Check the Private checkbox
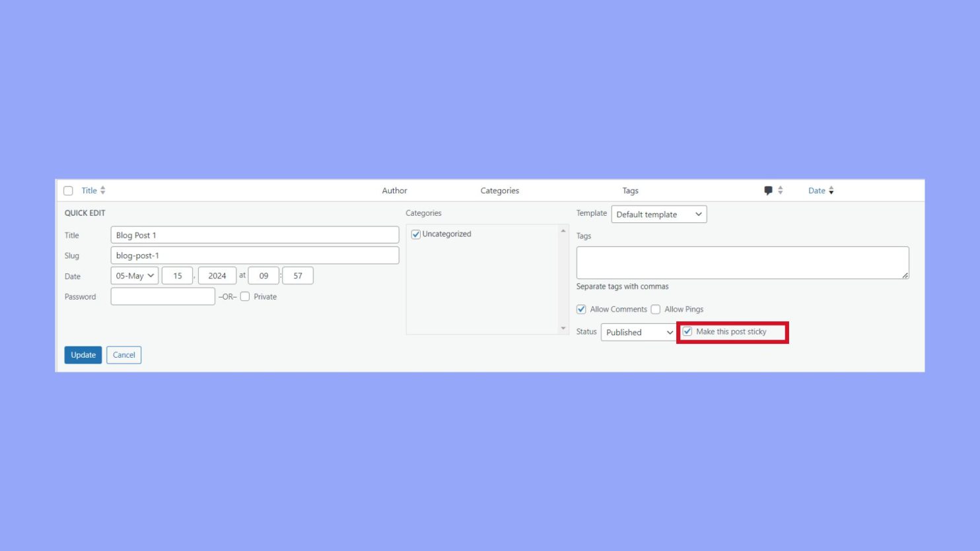Screen dimensions: 980x551 [245, 296]
